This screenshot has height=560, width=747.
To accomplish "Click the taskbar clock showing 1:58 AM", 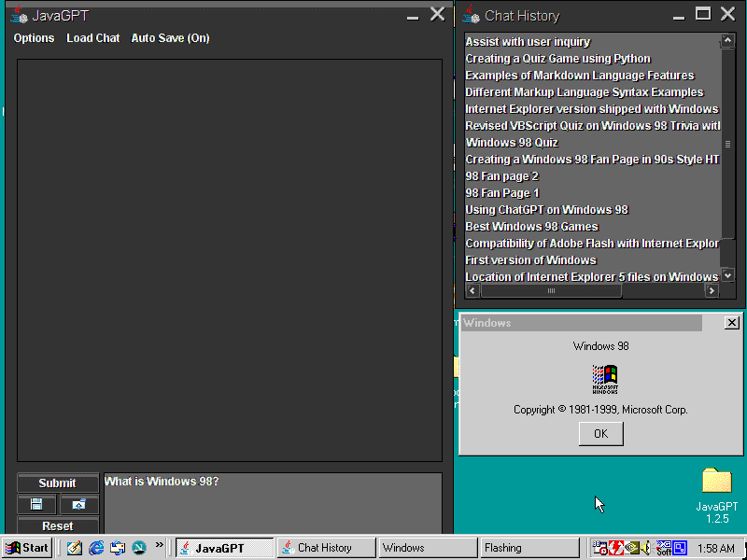I will click(716, 548).
